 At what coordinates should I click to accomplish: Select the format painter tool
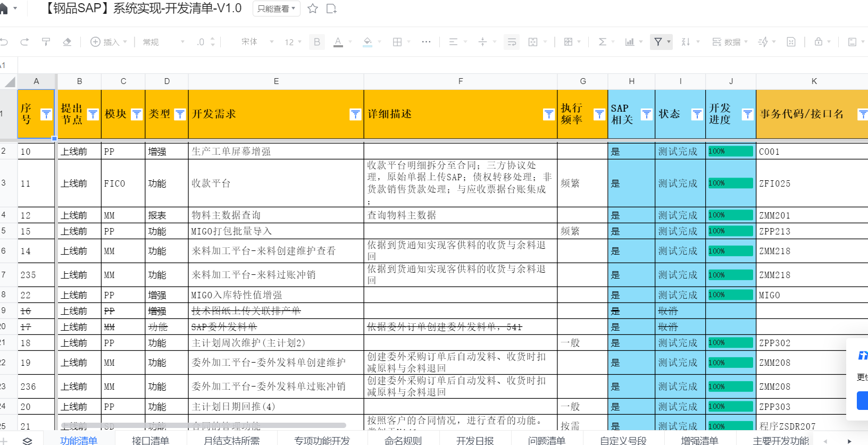click(46, 42)
